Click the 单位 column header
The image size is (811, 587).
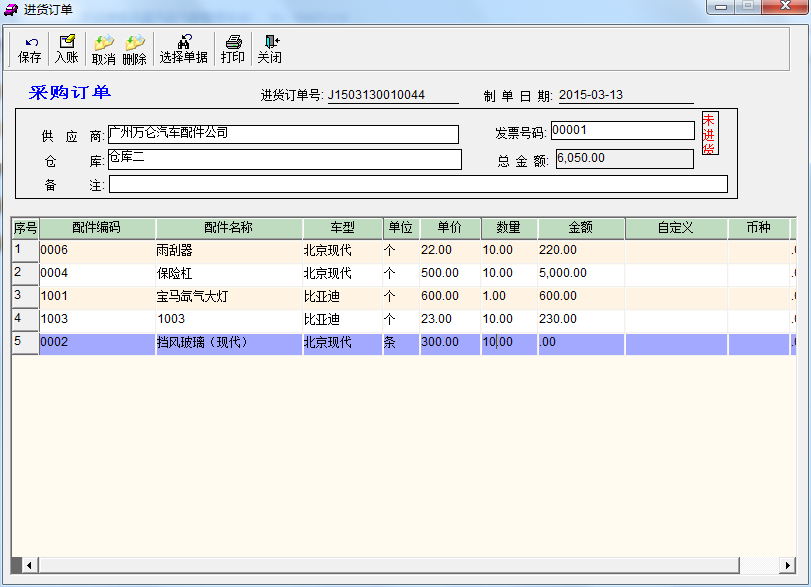[401, 228]
